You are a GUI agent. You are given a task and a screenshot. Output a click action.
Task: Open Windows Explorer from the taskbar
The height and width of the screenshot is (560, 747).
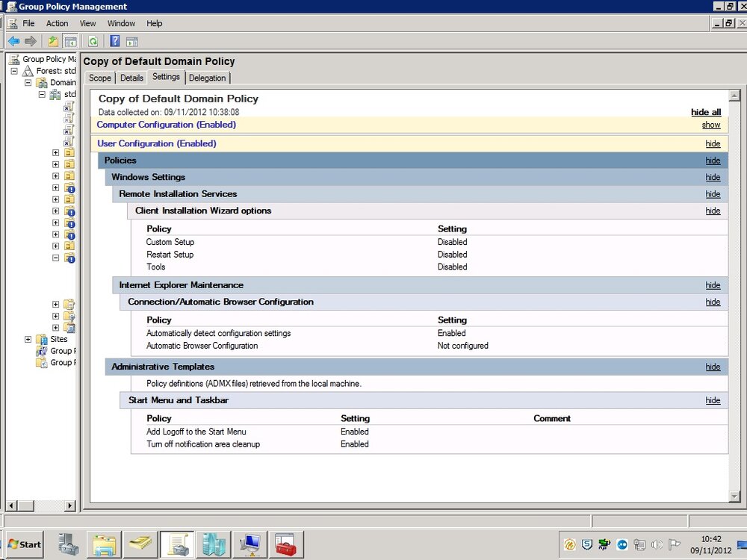[x=105, y=544]
